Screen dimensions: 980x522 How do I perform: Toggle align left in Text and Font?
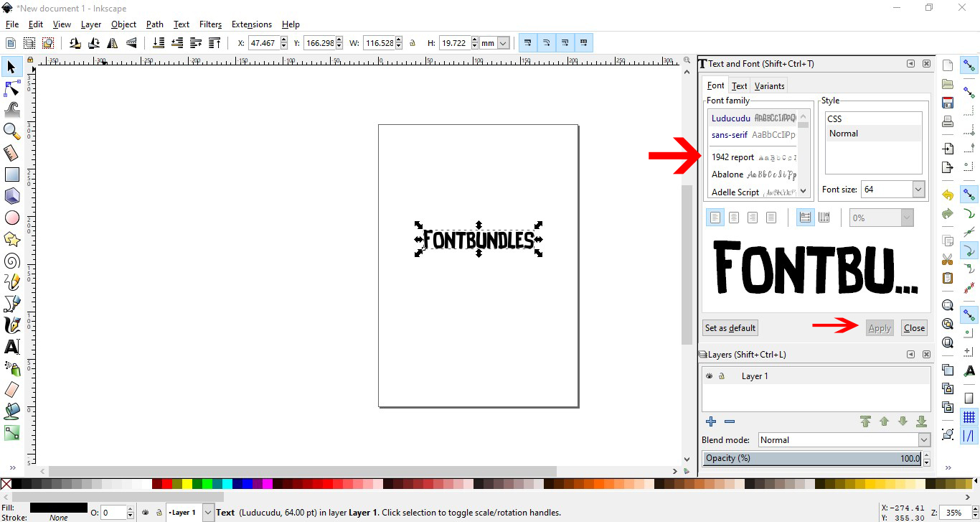(715, 217)
